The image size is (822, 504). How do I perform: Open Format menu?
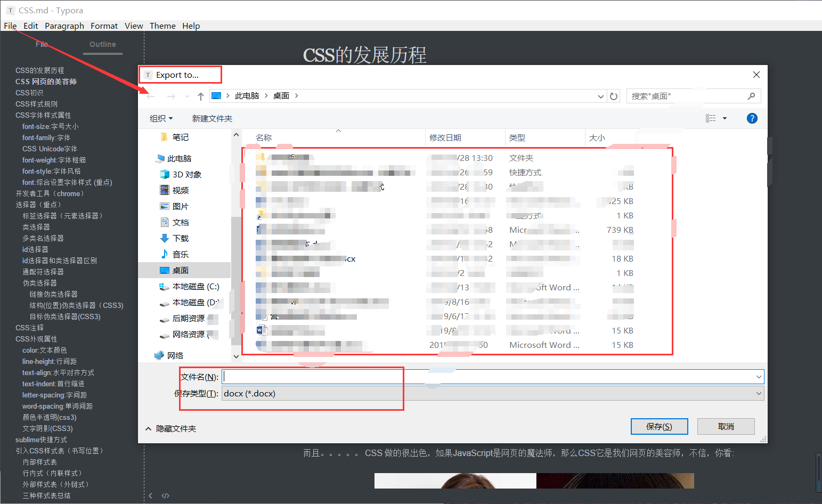coord(104,26)
